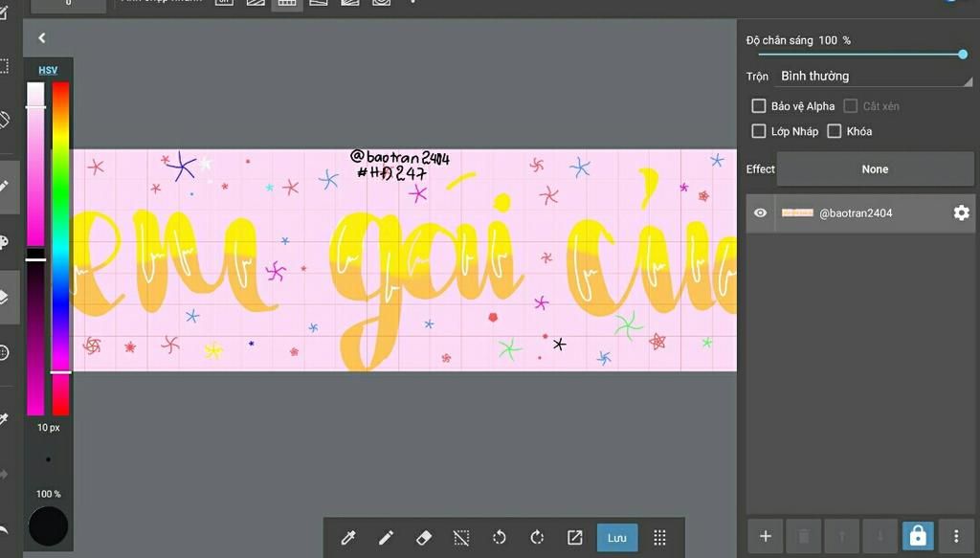Enable the Lớp Nháp checkbox

(758, 131)
